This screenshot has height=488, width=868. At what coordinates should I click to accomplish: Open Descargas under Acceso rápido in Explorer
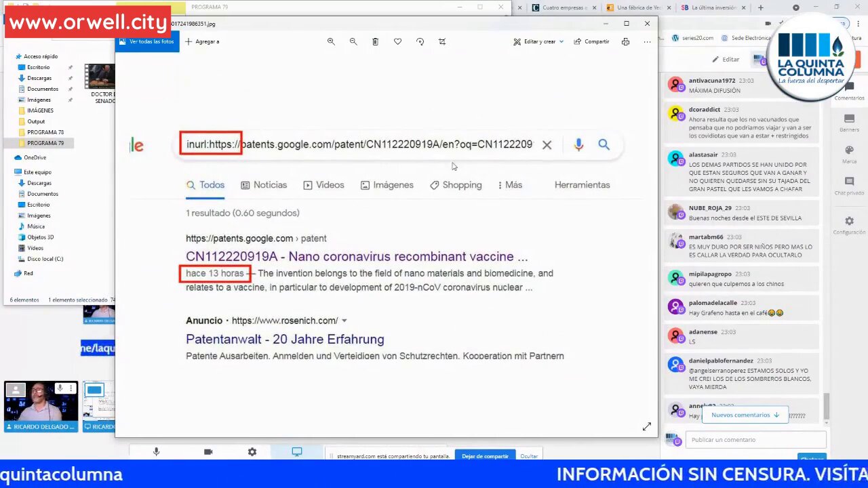pos(39,78)
